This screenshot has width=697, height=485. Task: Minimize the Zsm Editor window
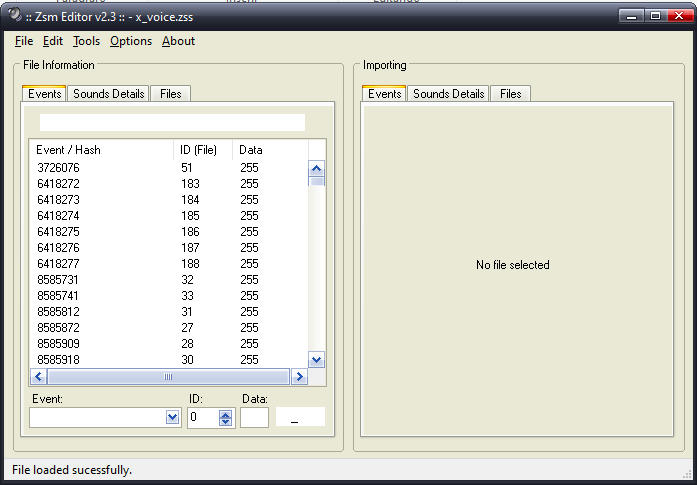click(x=631, y=16)
